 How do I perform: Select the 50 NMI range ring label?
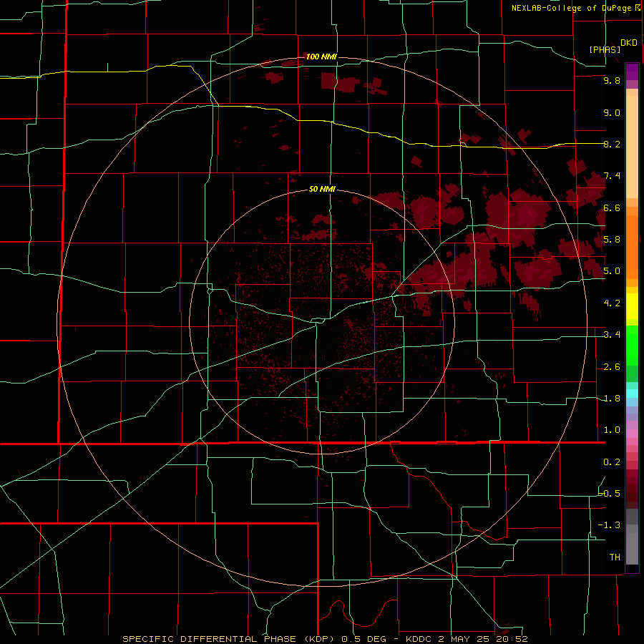322,189
